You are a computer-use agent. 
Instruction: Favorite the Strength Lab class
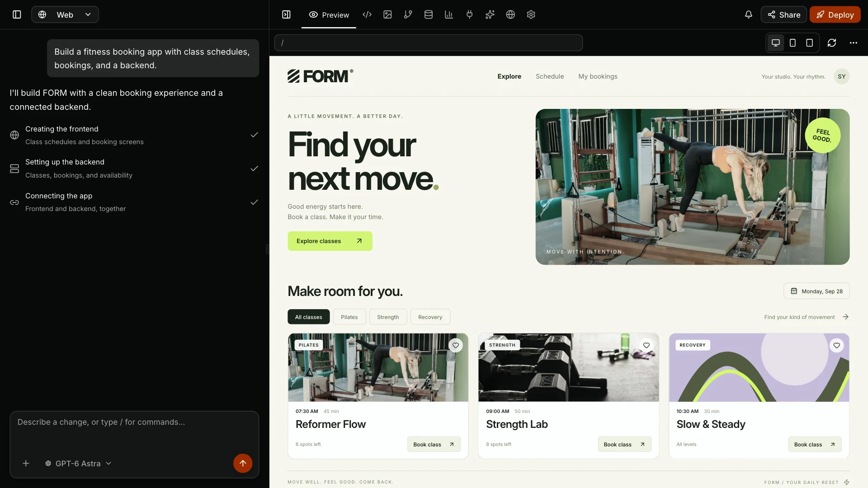coord(646,345)
